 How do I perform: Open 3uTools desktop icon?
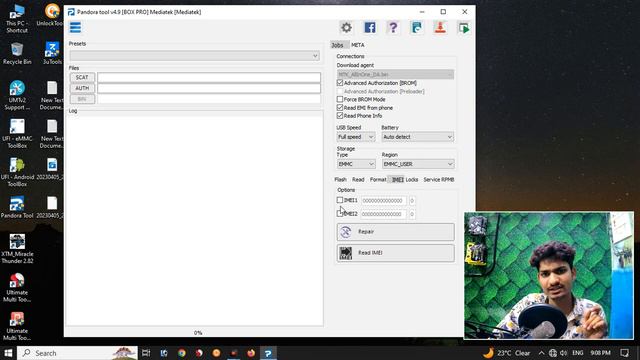click(52, 53)
